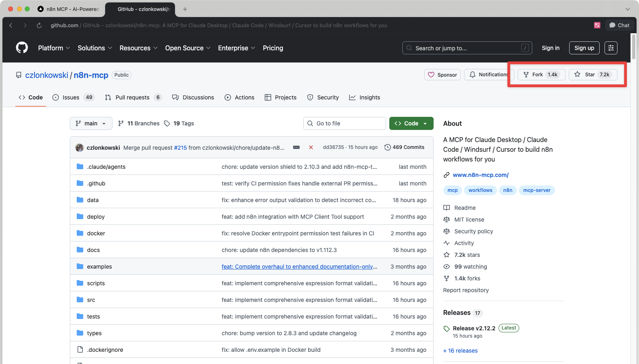The image size is (639, 364).
Task: Open Release v2.12.2 link
Action: coord(474,328)
